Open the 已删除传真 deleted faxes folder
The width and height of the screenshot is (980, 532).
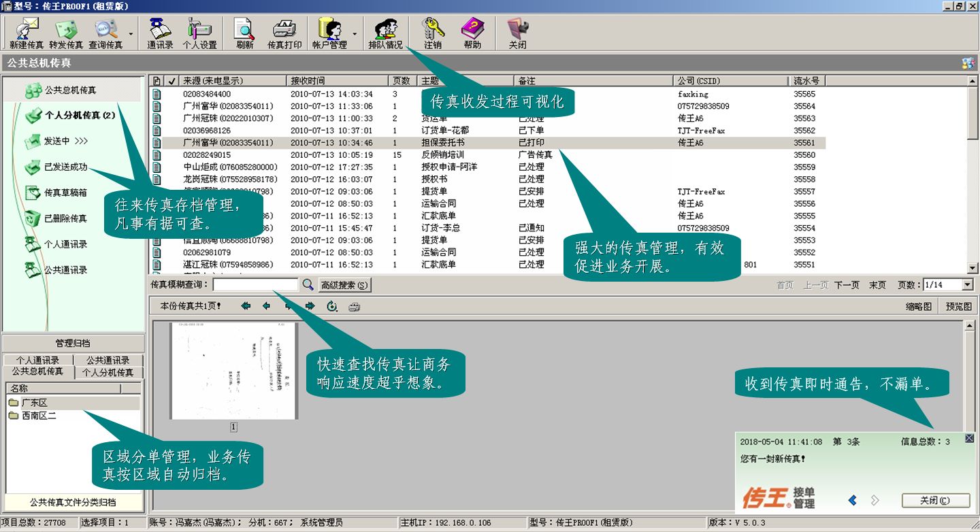pos(56,218)
